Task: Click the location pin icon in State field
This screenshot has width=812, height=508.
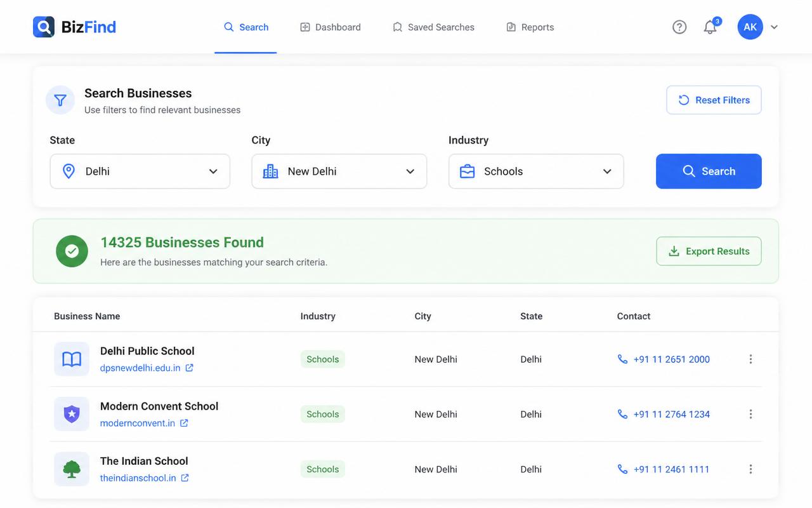Action: [69, 171]
